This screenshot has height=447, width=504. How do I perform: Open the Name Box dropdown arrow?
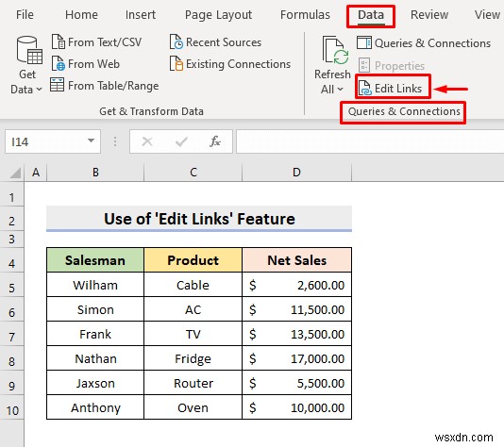(91, 141)
